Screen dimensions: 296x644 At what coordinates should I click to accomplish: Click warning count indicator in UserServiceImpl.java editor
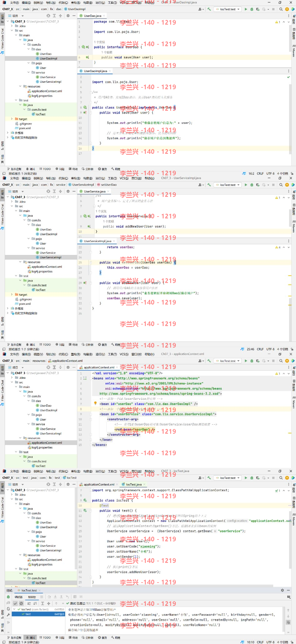(x=278, y=247)
